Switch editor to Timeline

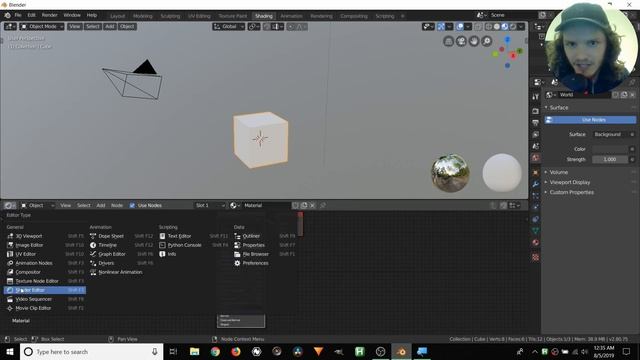tap(121, 245)
